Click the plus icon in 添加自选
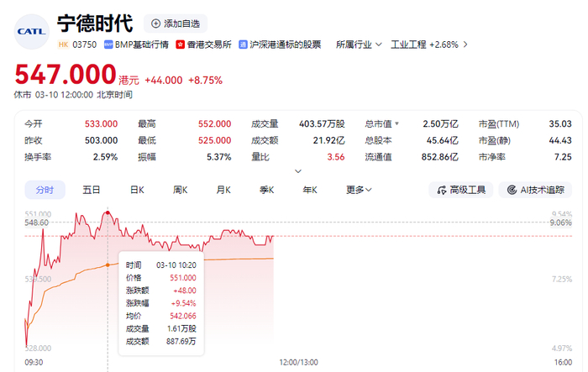 [x=155, y=24]
